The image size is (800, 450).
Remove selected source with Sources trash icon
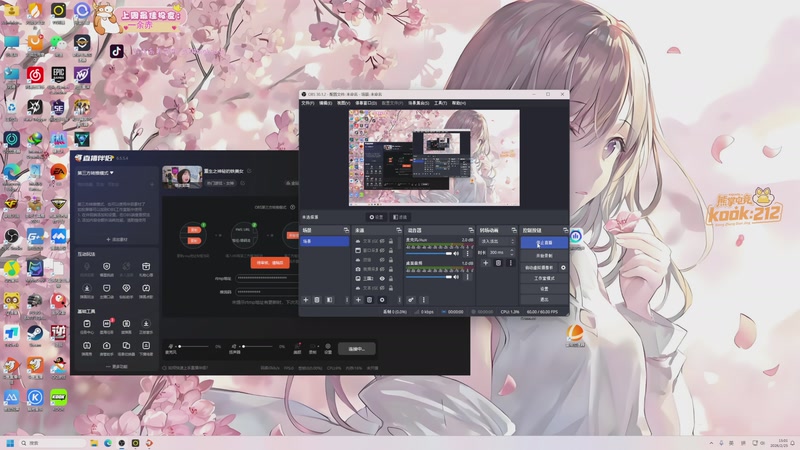tap(369, 300)
